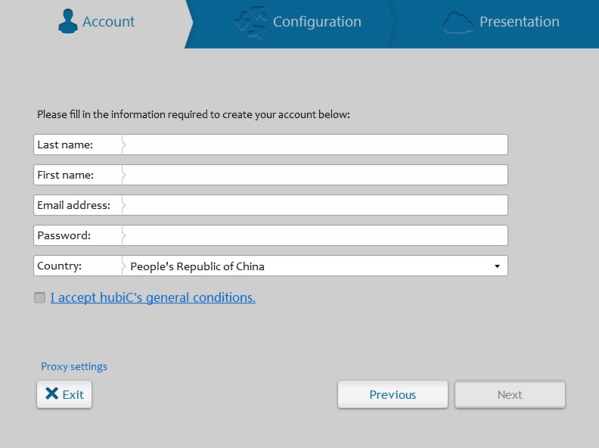Open the Configuration step tab

pos(290,24)
